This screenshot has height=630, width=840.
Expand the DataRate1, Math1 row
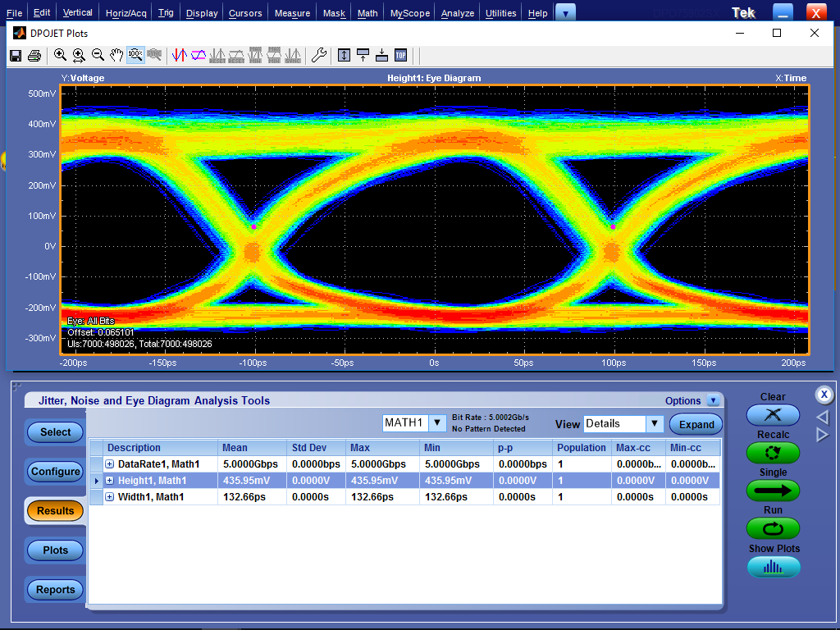tap(109, 464)
